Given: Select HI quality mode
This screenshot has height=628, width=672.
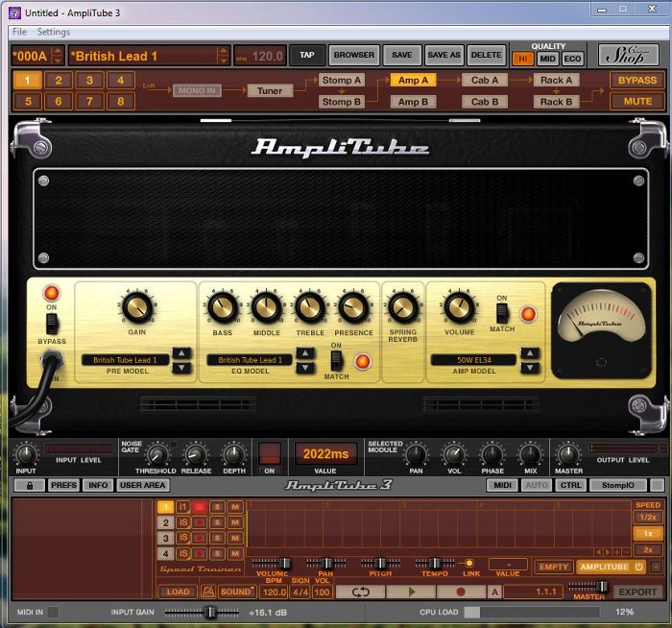Looking at the screenshot, I should point(523,59).
